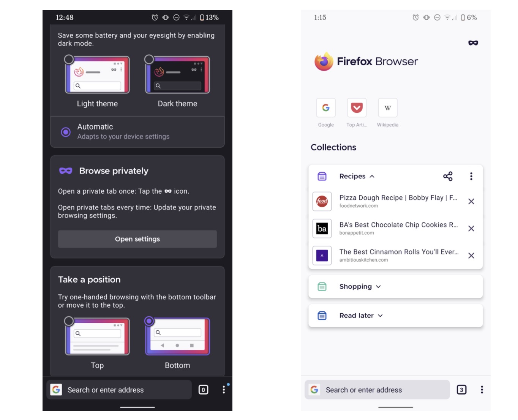
Task: Expand the Shopping collection
Action: tap(360, 287)
